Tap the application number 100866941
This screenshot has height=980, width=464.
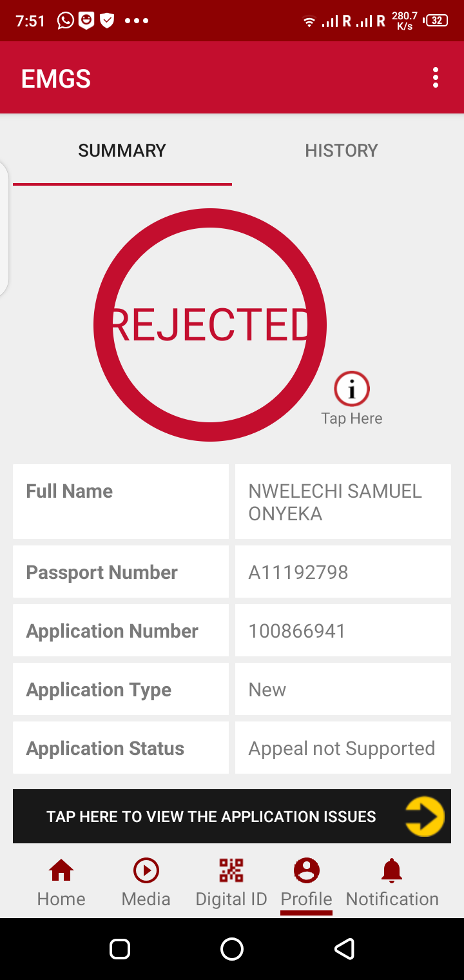pos(297,631)
